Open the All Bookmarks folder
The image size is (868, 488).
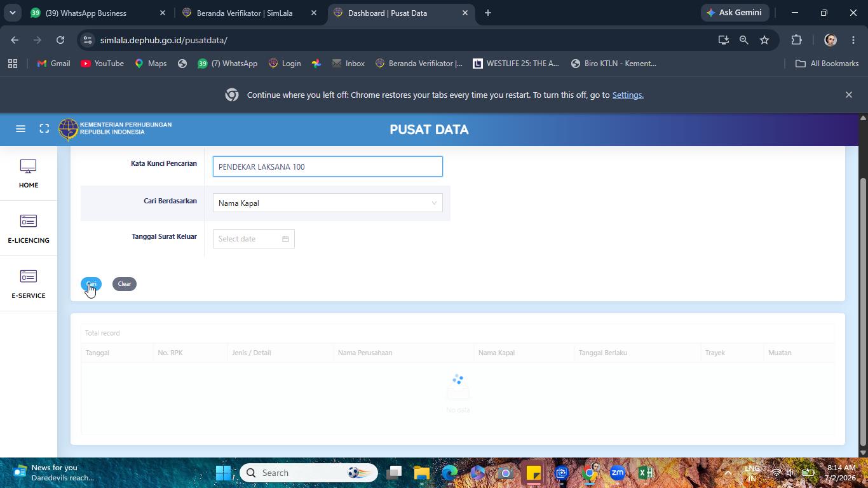827,64
